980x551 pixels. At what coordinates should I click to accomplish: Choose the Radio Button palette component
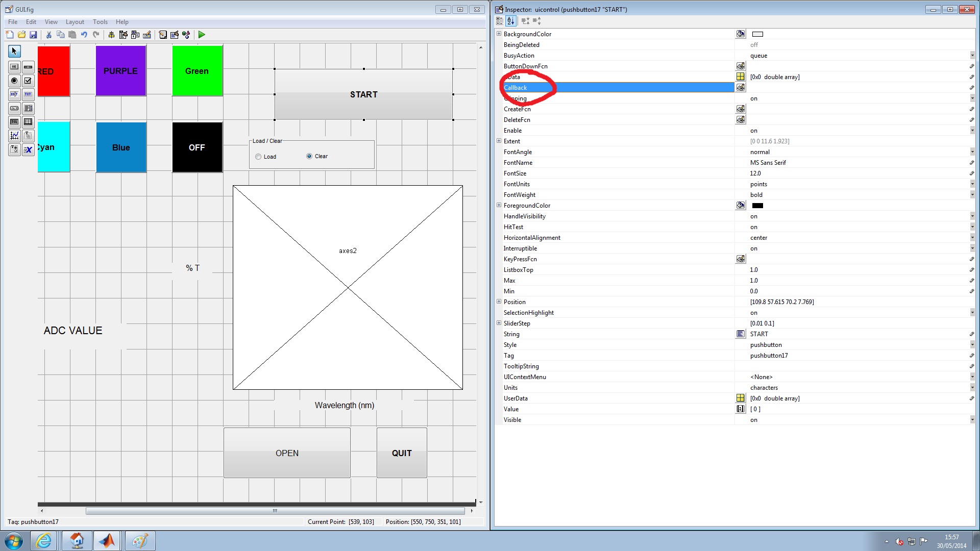14,81
